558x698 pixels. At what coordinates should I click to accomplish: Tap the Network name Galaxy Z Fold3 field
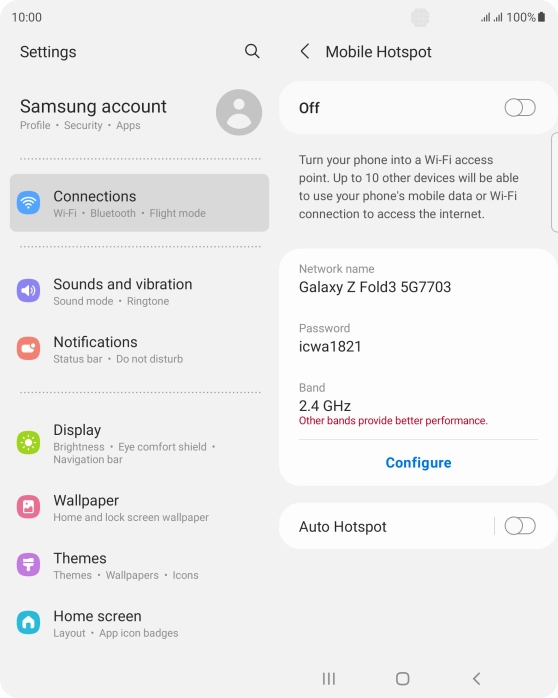(x=418, y=280)
